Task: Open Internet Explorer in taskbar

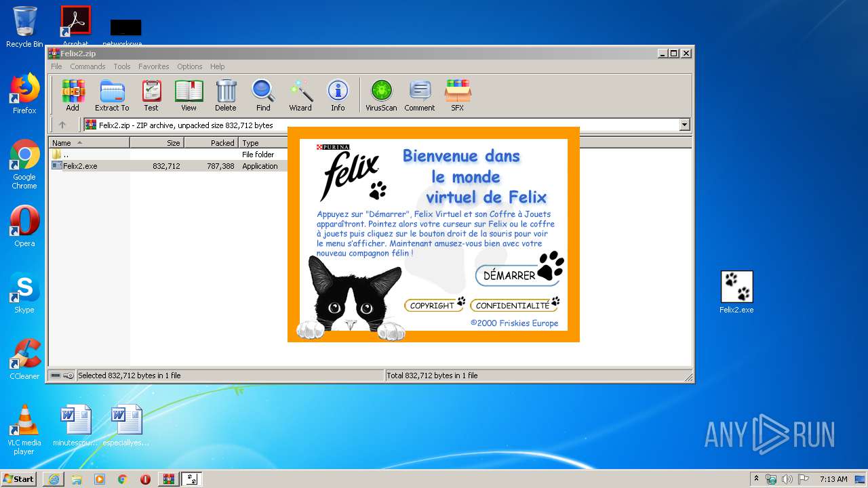Action: [x=54, y=479]
